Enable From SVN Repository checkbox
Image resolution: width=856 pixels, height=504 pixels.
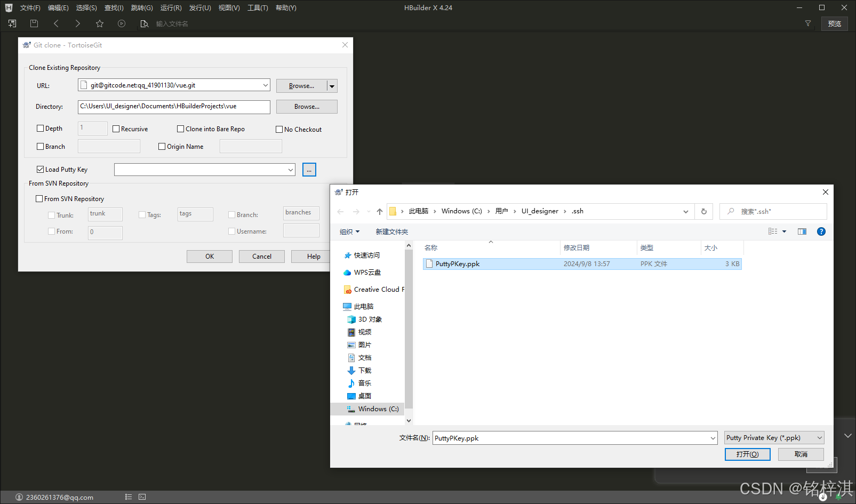tap(39, 199)
